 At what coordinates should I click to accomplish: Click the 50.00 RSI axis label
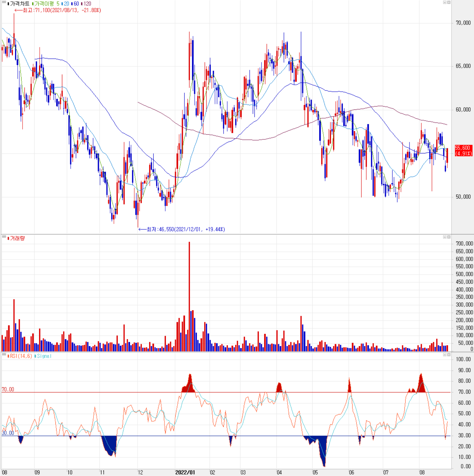click(464, 413)
